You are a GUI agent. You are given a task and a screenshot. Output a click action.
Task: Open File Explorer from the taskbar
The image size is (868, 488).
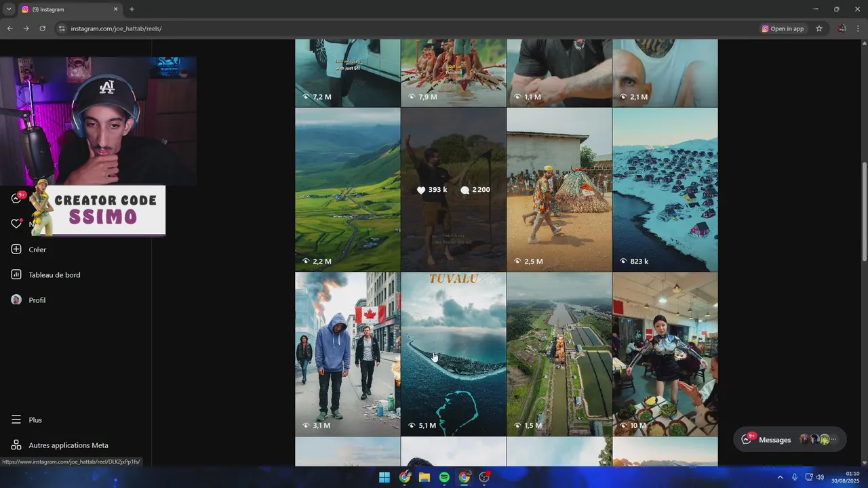425,477
